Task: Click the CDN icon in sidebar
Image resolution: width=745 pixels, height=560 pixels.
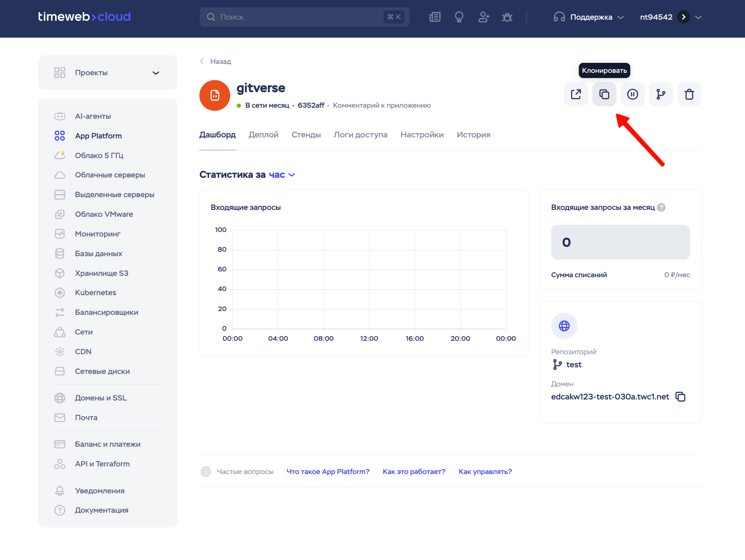Action: click(x=60, y=351)
